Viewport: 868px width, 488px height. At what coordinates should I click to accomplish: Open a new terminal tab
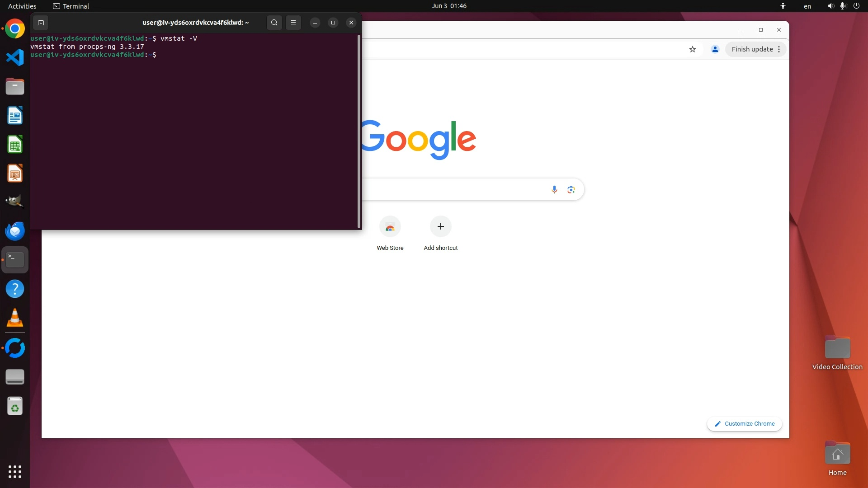click(x=41, y=23)
